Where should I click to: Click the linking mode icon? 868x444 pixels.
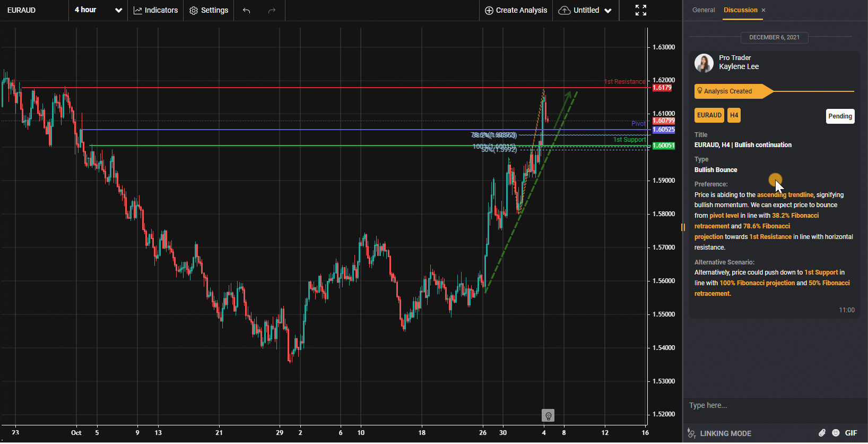691,433
